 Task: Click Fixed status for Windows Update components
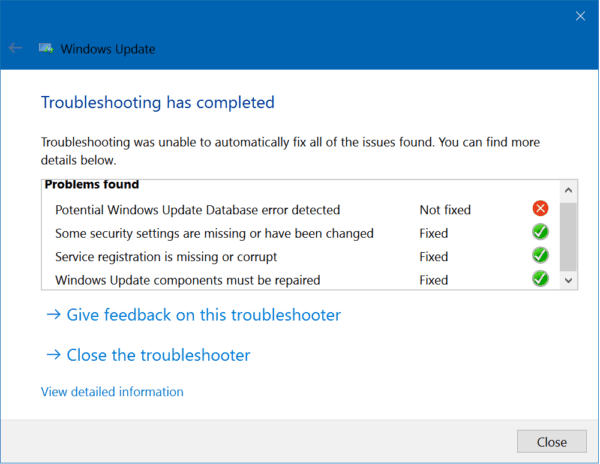pos(434,280)
